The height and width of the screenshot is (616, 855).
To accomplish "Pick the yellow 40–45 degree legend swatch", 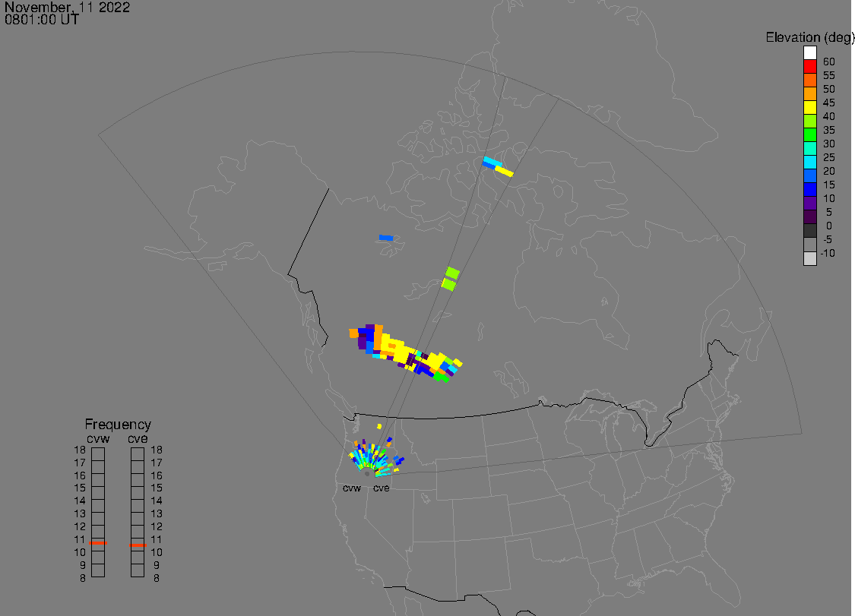I will (x=809, y=107).
